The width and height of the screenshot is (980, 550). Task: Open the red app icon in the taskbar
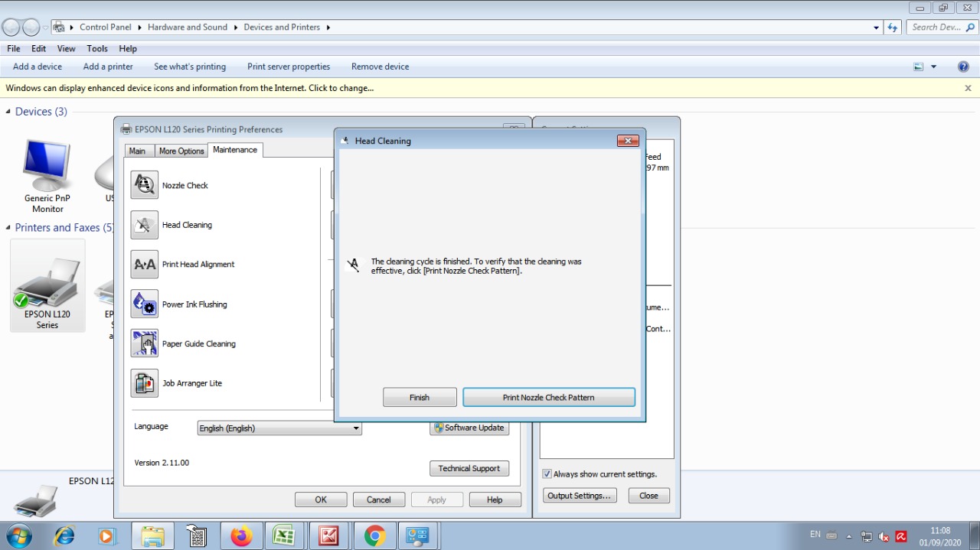pyautogui.click(x=329, y=536)
